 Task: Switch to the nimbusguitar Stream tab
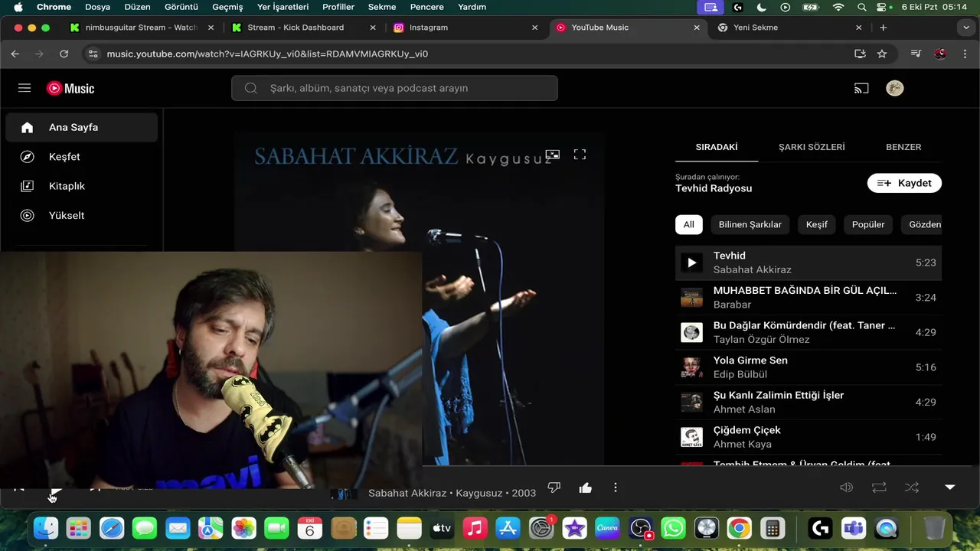pos(142,28)
